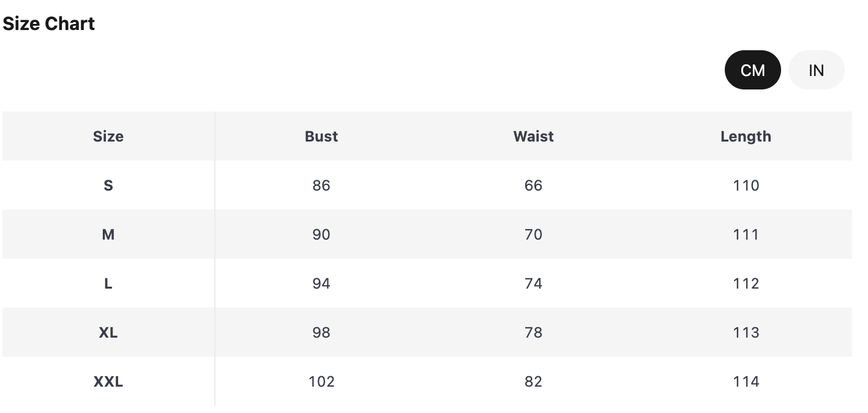868x413 pixels.
Task: Click the Size column header
Action: point(108,136)
